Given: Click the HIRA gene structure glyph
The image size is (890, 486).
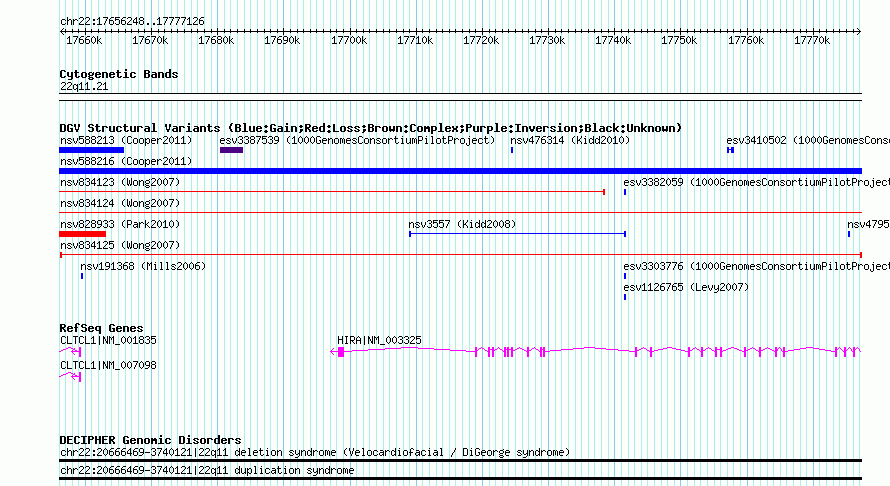Looking at the screenshot, I should click(x=596, y=352).
